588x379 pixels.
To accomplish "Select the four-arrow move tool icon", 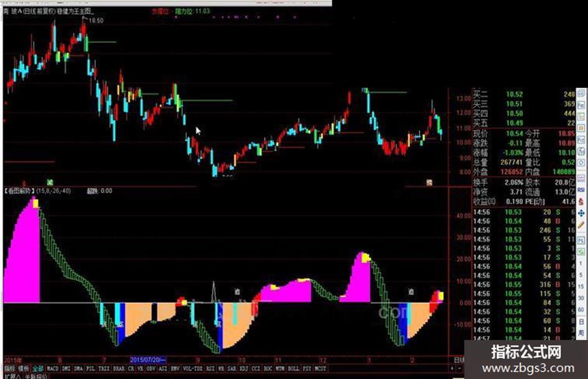I will pyautogui.click(x=581, y=212).
